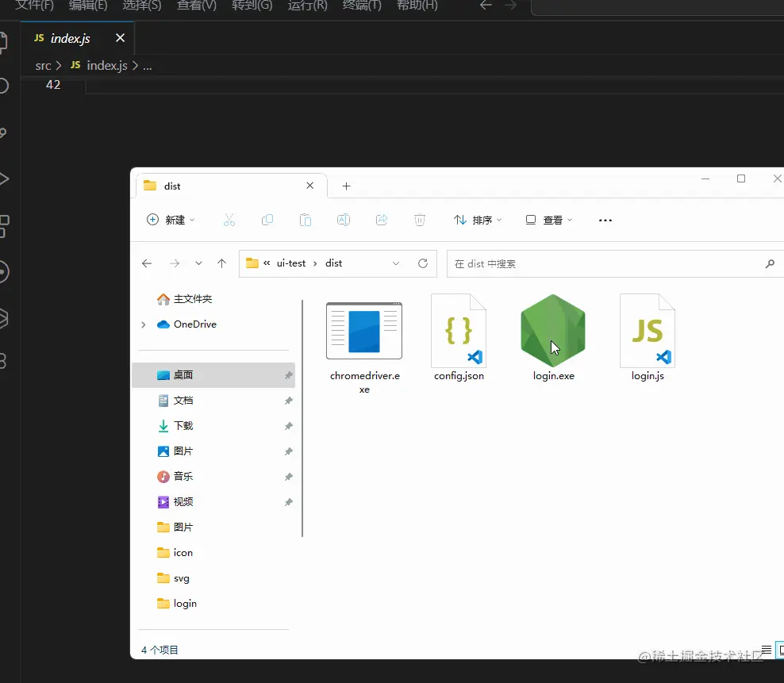784x683 pixels.
Task: Click breadcrumb chevron after src in VS Code
Action: (x=59, y=66)
